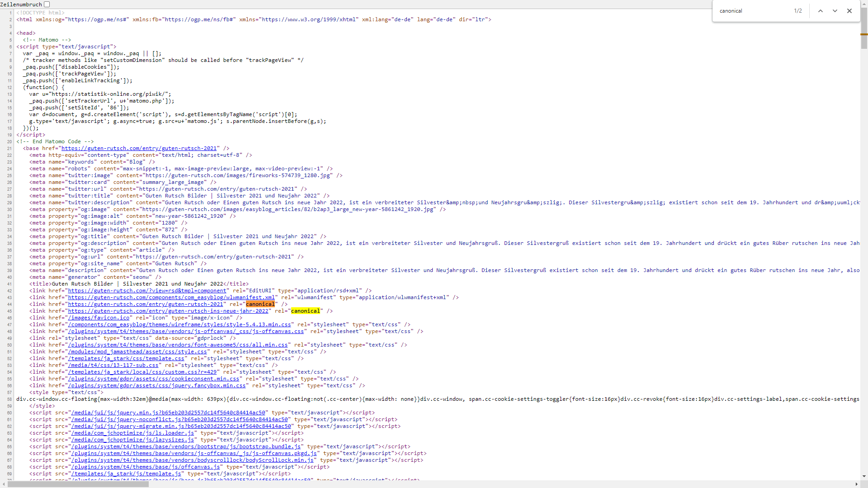Open the base href guten-rutsch-2021 link
This screenshot has width=868, height=488.
click(x=139, y=148)
